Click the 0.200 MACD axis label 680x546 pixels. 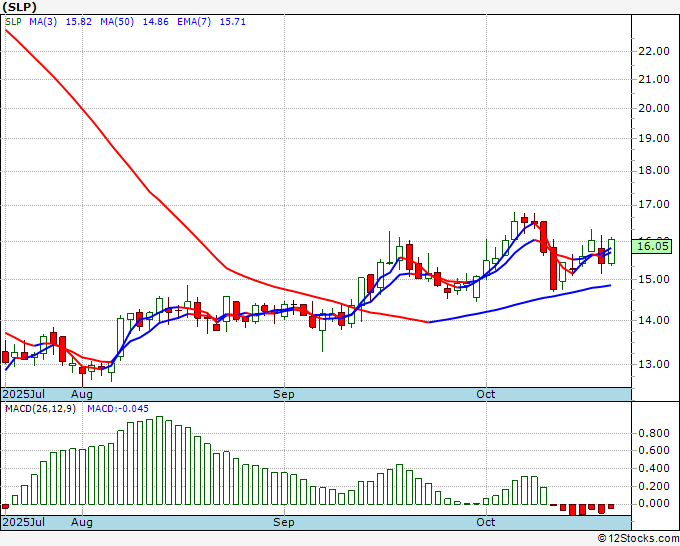point(654,486)
